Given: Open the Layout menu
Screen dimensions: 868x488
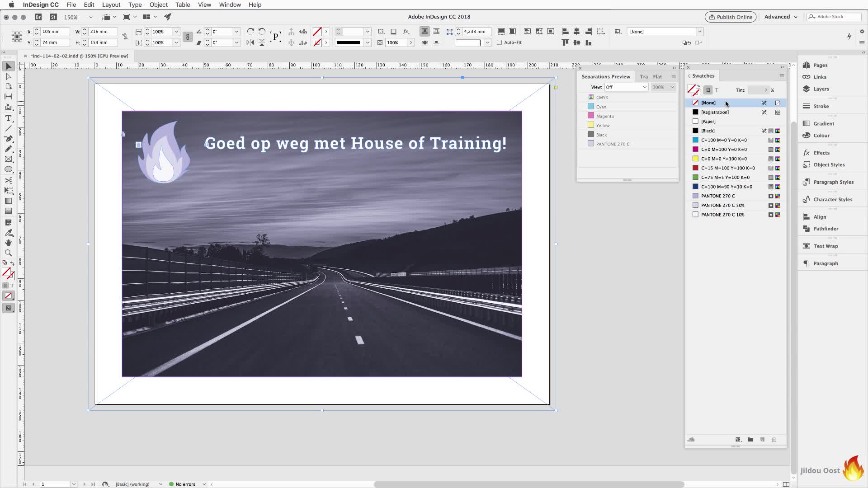Looking at the screenshot, I should point(111,5).
